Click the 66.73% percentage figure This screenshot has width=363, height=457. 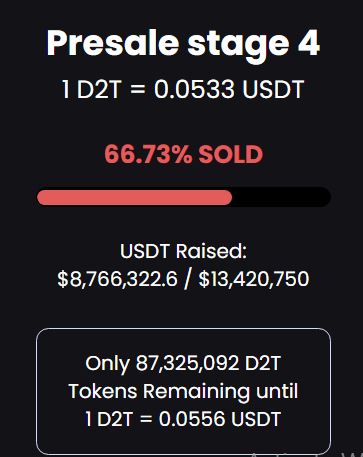point(148,155)
